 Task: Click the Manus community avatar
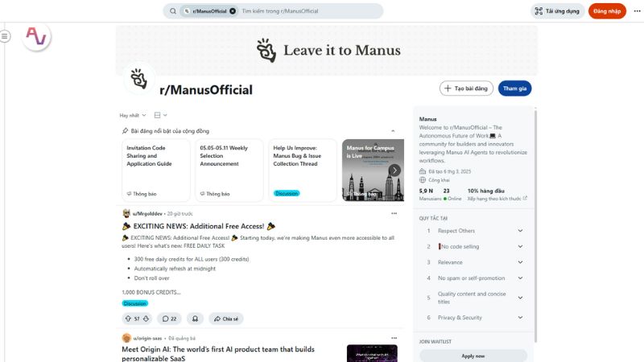coord(138,79)
